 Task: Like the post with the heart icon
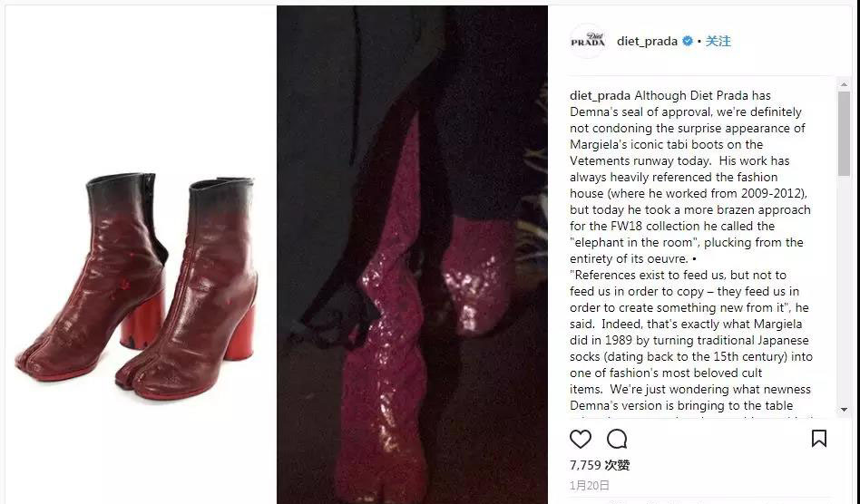[581, 439]
